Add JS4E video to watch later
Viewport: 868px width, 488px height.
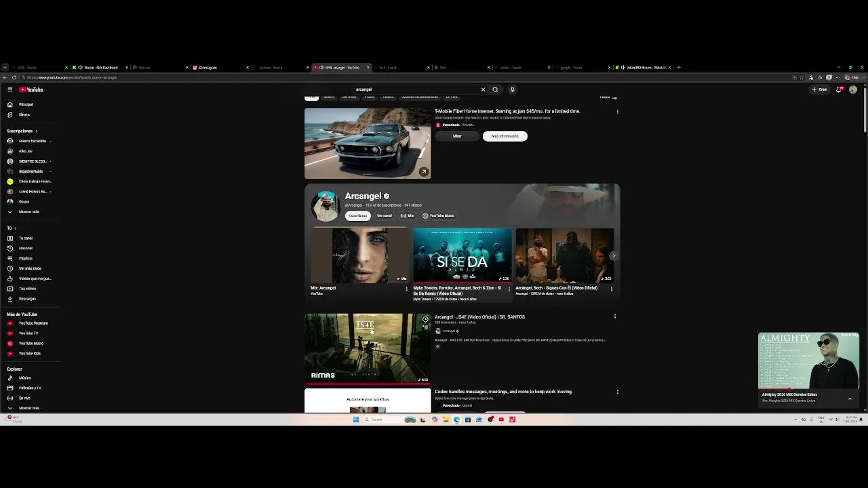tap(425, 319)
